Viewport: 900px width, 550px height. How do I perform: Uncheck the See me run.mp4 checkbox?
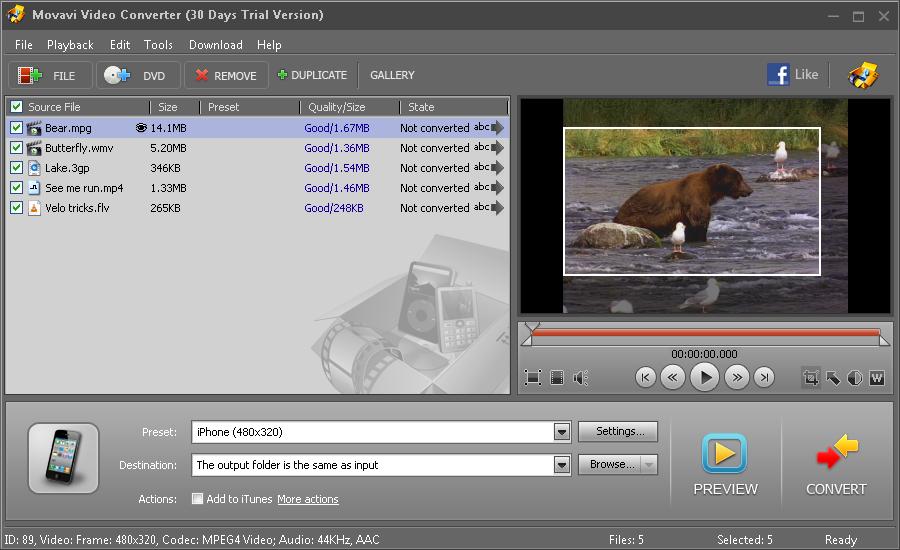coord(17,188)
